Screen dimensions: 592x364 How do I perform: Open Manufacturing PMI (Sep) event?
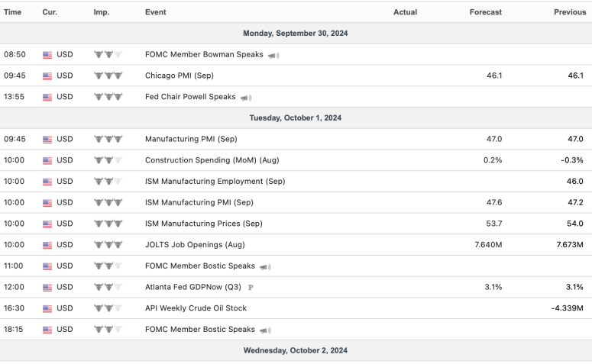coord(191,139)
